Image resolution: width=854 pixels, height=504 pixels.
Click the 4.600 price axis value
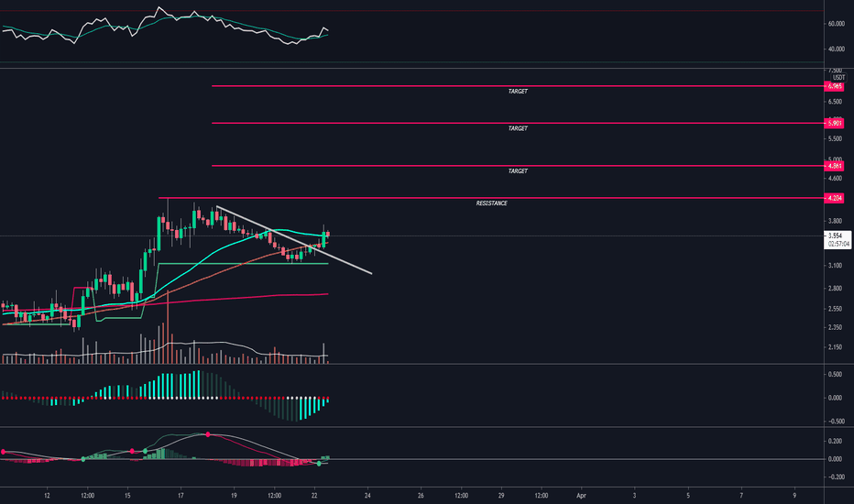pos(835,178)
